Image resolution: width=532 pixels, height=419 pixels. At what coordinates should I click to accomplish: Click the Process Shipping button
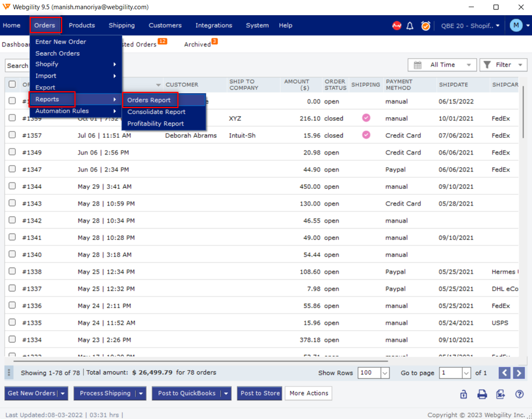[105, 393]
